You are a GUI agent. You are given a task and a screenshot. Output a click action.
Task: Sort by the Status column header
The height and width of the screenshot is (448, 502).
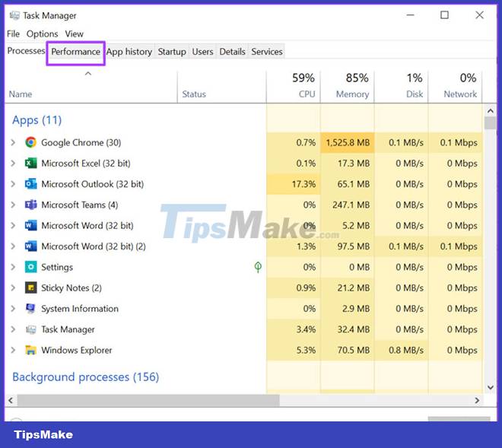221,87
